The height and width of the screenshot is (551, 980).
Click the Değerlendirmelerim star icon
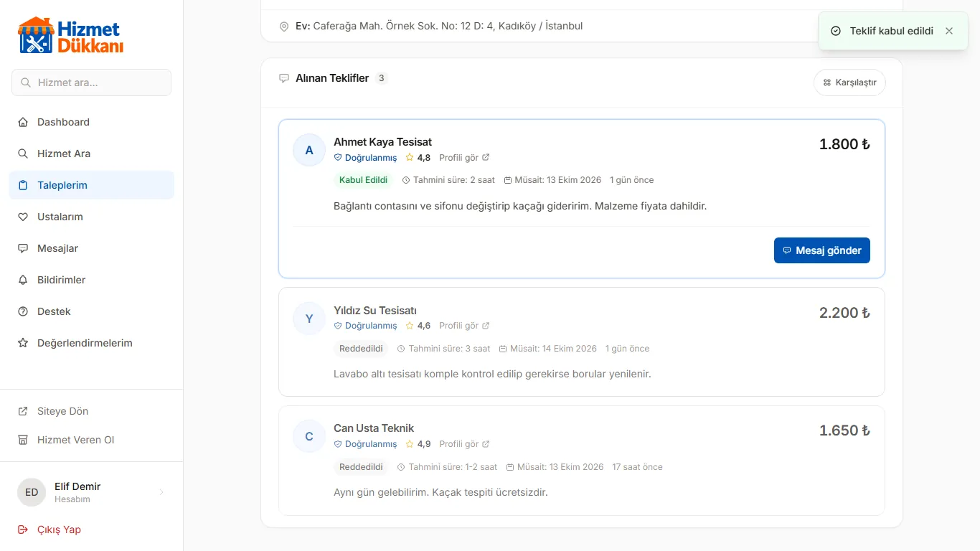click(23, 343)
